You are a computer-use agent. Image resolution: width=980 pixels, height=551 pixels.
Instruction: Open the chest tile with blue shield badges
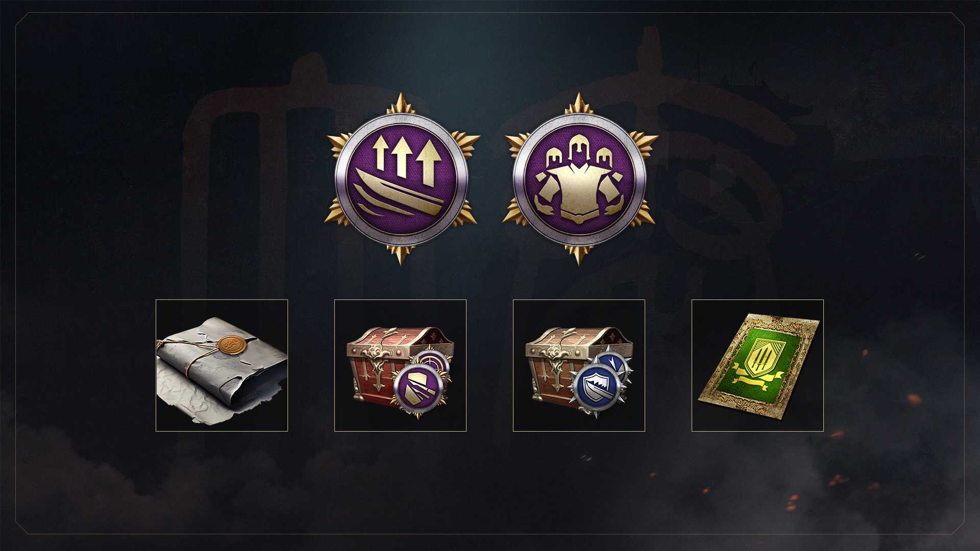[579, 365]
